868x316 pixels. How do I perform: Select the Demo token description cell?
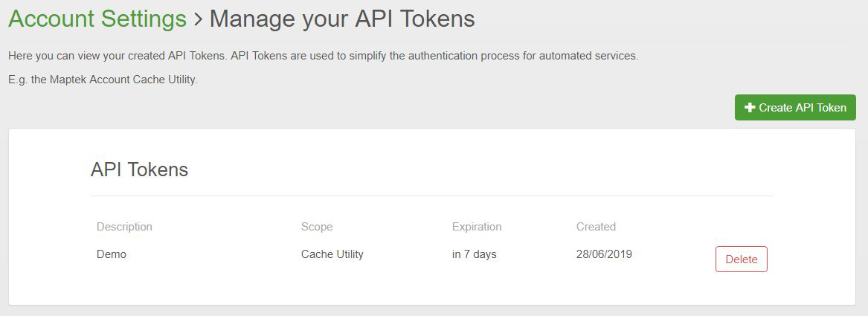(x=112, y=254)
